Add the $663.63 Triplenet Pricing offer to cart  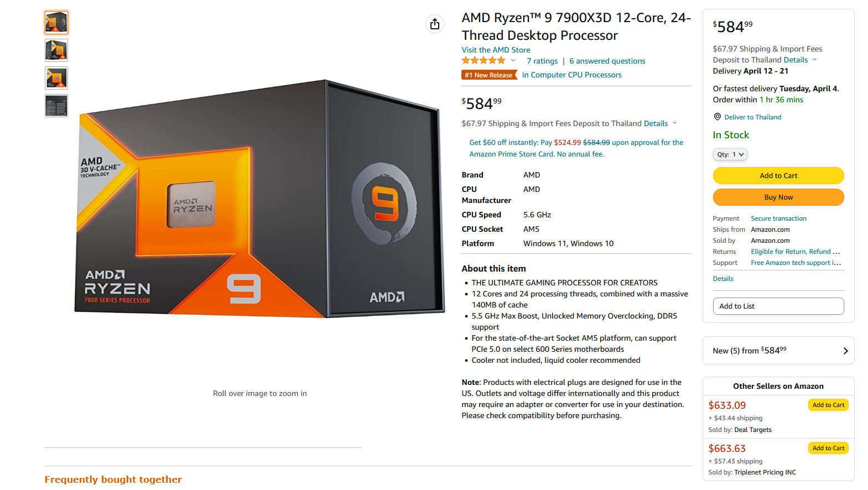coord(828,448)
